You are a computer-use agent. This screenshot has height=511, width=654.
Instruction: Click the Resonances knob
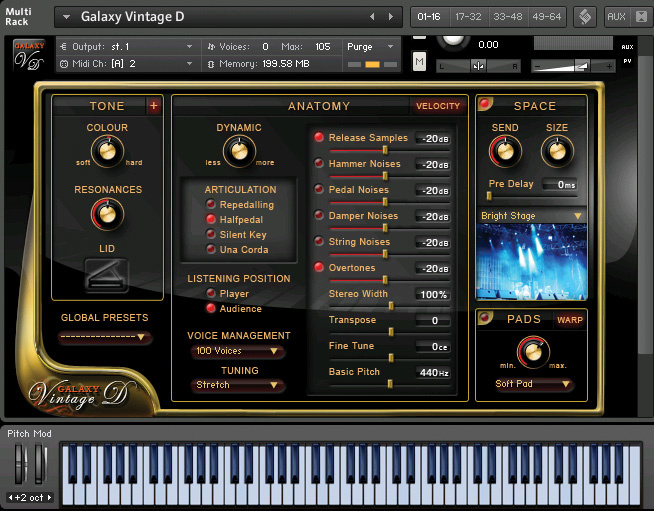pyautogui.click(x=107, y=212)
